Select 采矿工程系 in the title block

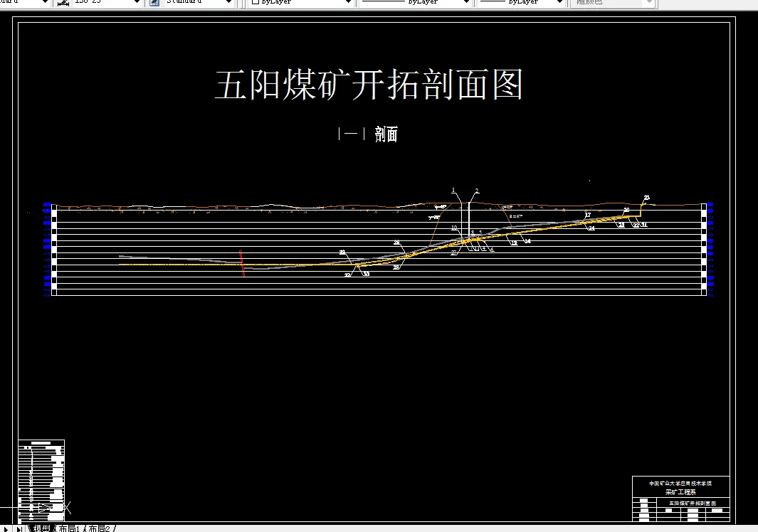[680, 492]
